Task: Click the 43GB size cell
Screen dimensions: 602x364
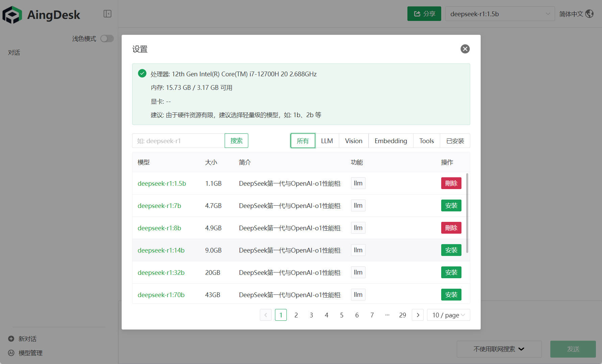Action: [x=213, y=295]
